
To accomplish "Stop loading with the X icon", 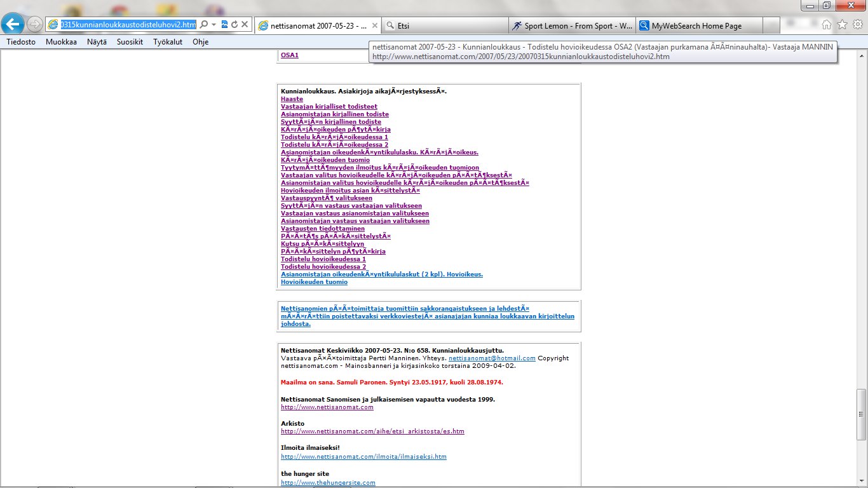I will pos(245,25).
